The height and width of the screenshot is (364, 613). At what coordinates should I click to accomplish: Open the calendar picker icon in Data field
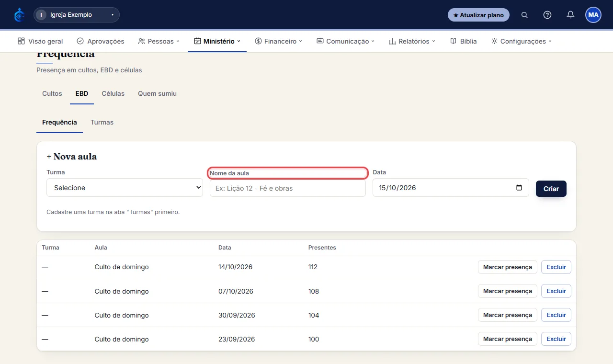click(519, 188)
